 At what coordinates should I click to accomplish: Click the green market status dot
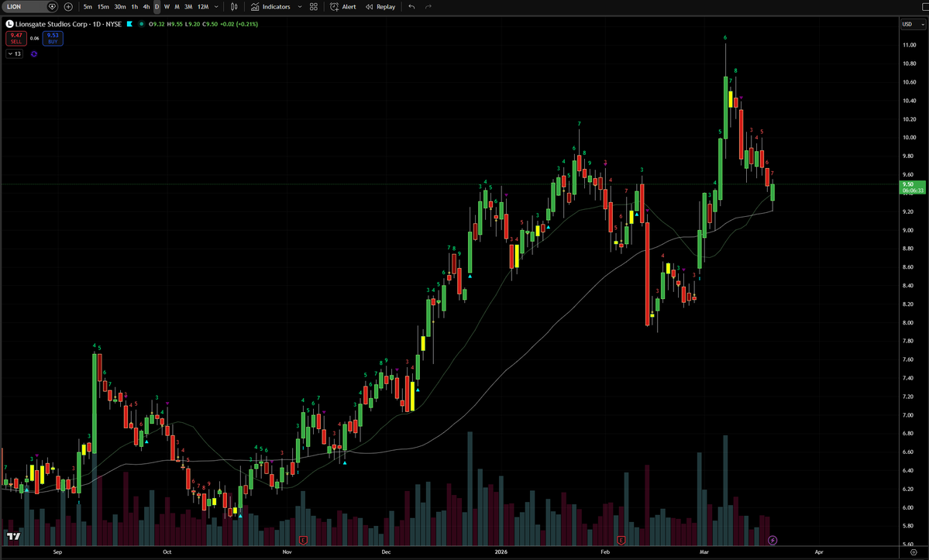coord(141,24)
